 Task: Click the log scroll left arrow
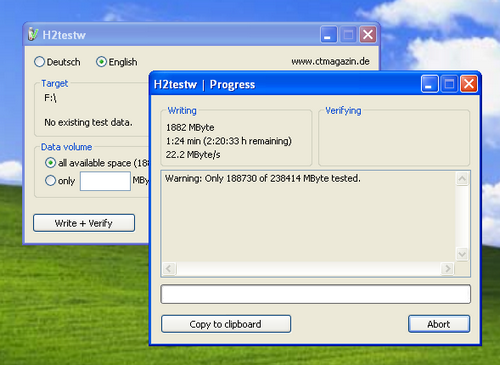169,269
